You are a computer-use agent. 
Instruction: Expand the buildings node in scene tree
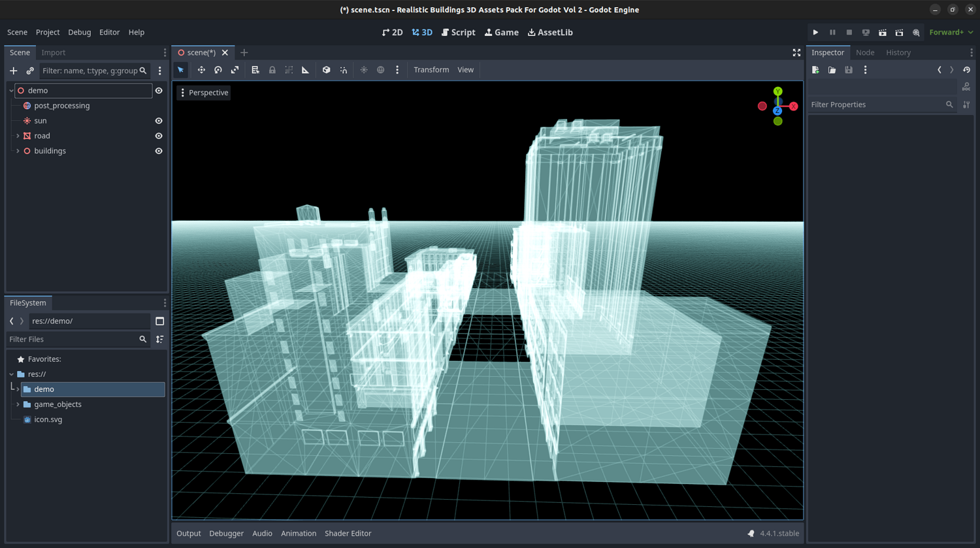[x=18, y=151]
